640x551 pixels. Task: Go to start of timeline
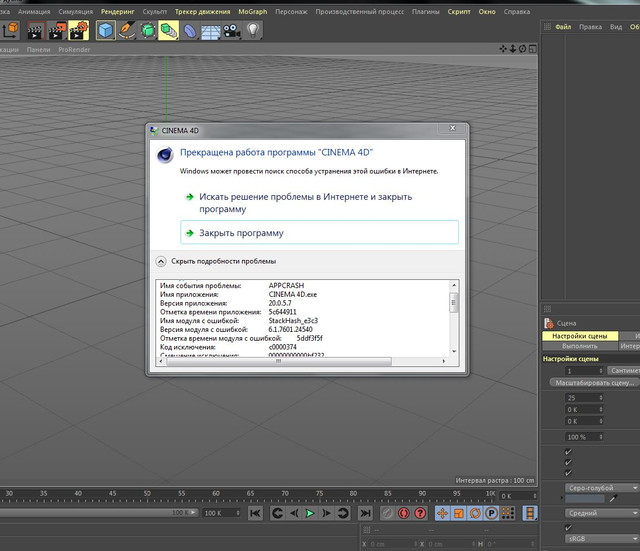(x=256, y=513)
